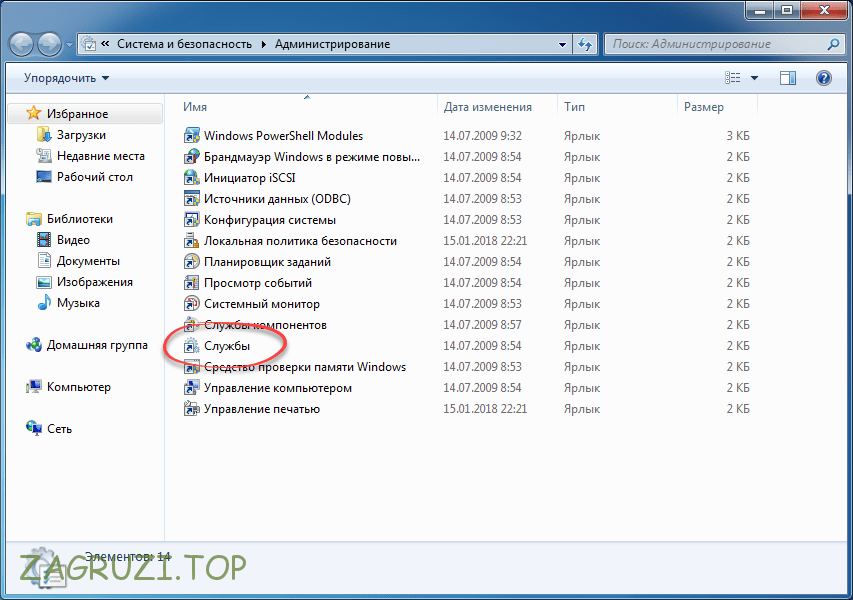Viewport: 853px width, 600px height.
Task: Refresh the Администрирование folder view
Action: pyautogui.click(x=585, y=45)
